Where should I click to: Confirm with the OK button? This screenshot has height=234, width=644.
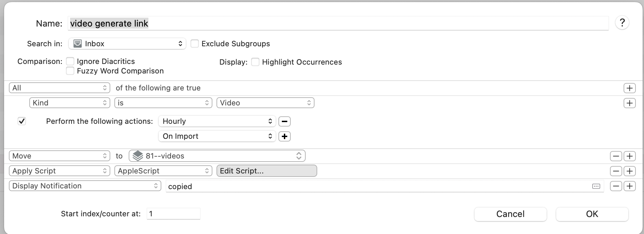point(592,214)
